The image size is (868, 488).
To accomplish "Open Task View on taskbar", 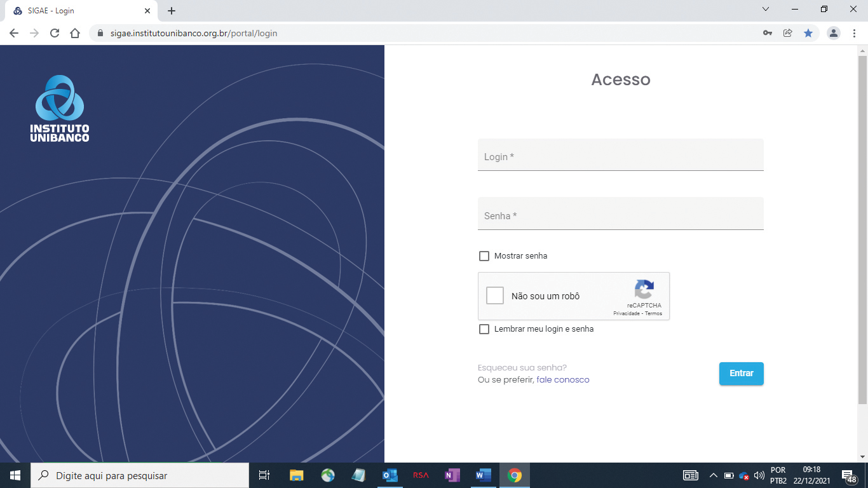I will tap(264, 475).
